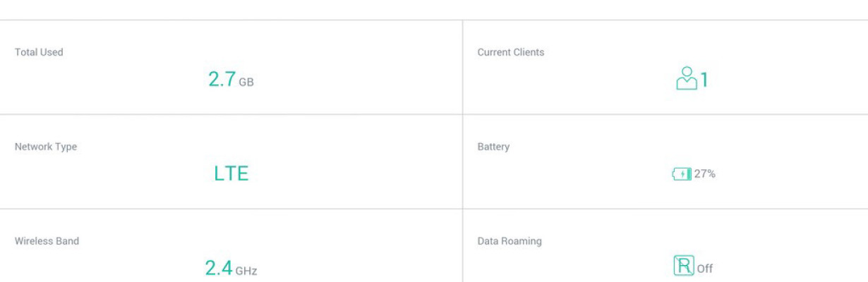Click the GB unit next to 2.7
Screen dimensions: 868x282
(x=246, y=82)
